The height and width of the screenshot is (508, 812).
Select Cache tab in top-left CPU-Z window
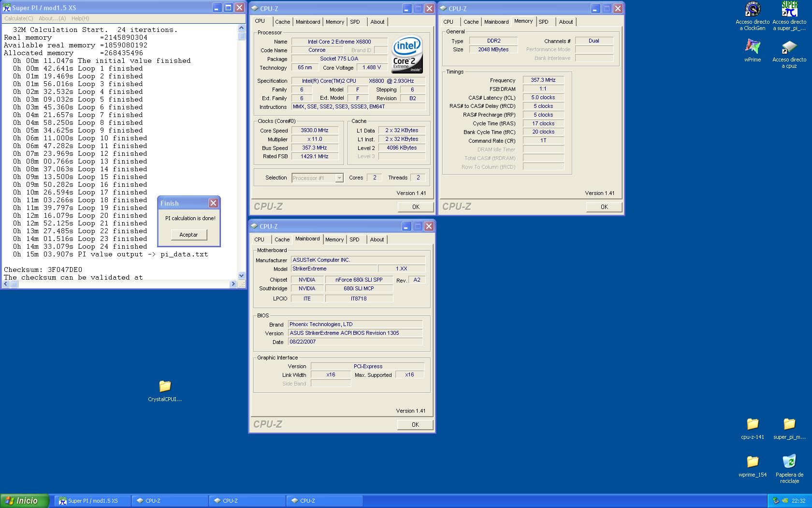(282, 22)
